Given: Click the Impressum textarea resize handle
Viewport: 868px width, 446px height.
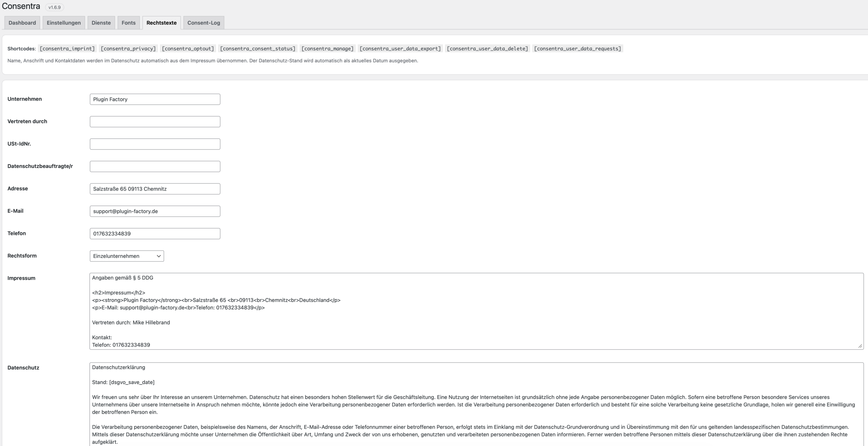Looking at the screenshot, I should 860,346.
